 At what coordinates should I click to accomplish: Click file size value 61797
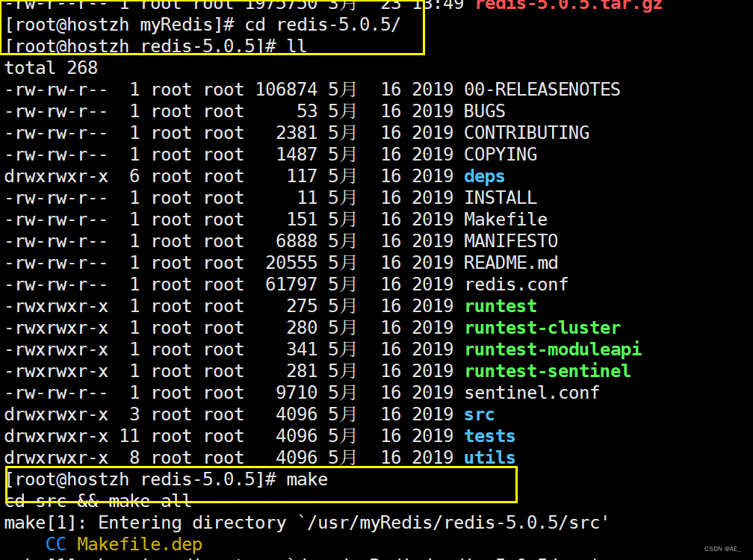[291, 284]
